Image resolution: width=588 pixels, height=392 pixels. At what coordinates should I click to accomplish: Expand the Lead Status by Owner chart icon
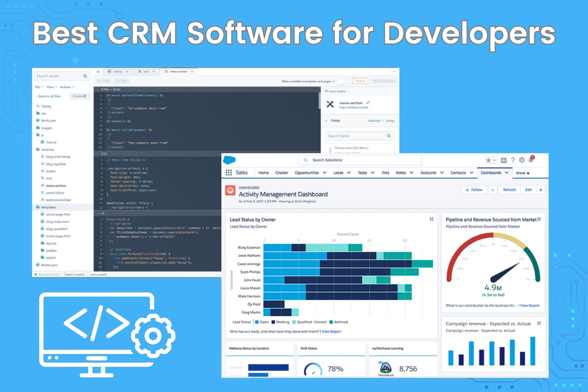point(431,219)
